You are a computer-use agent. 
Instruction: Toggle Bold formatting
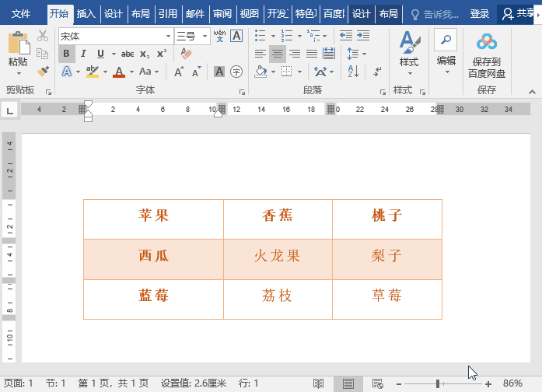pyautogui.click(x=66, y=54)
